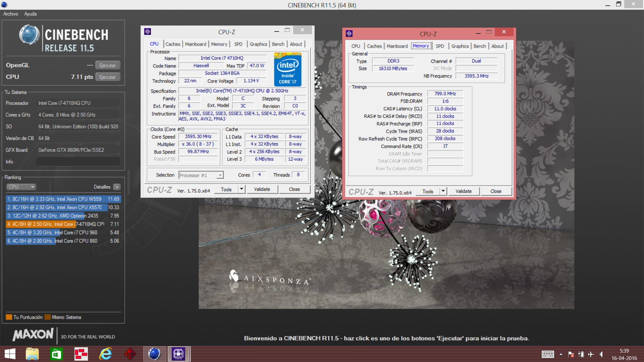Click Tu Puntuación orange legend swatch
This screenshot has height=362, width=644.
click(x=9, y=317)
